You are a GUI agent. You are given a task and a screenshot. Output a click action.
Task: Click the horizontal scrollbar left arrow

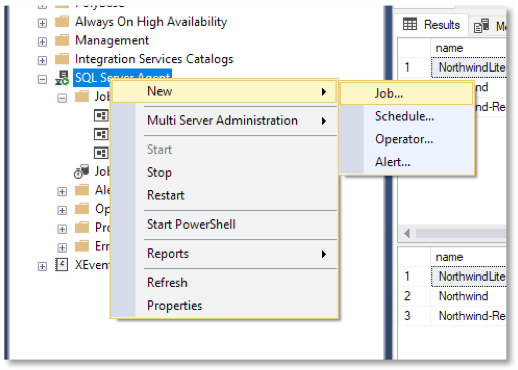pyautogui.click(x=407, y=233)
